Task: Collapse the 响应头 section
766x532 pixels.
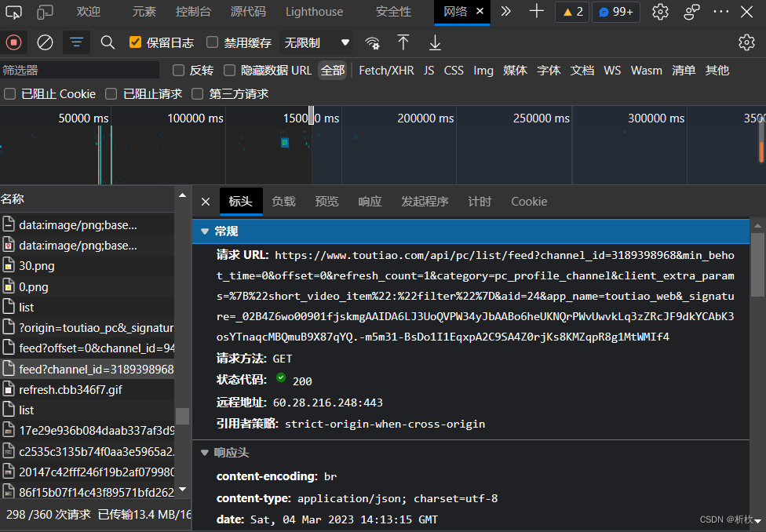Action: [x=205, y=453]
